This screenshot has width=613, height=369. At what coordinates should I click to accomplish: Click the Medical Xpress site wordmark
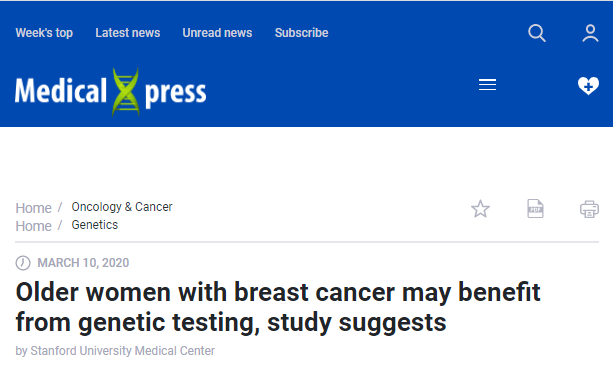(111, 92)
